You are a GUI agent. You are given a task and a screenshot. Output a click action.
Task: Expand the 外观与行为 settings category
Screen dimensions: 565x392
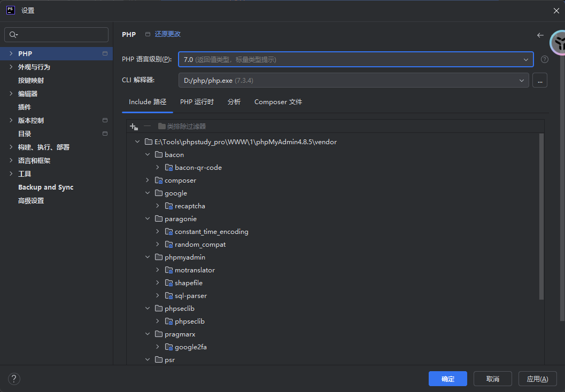click(11, 67)
